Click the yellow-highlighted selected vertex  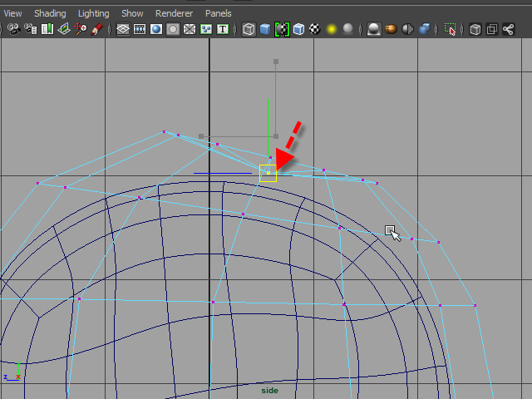pyautogui.click(x=268, y=173)
